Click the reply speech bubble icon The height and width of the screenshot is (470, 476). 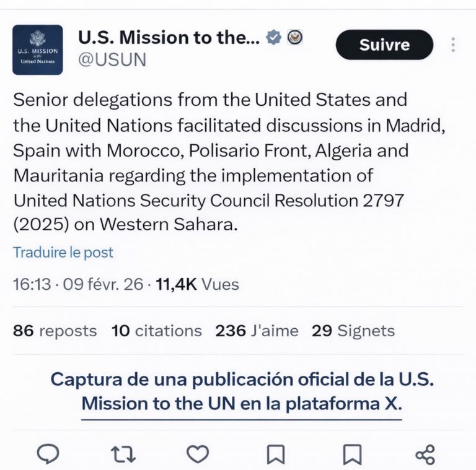click(48, 455)
